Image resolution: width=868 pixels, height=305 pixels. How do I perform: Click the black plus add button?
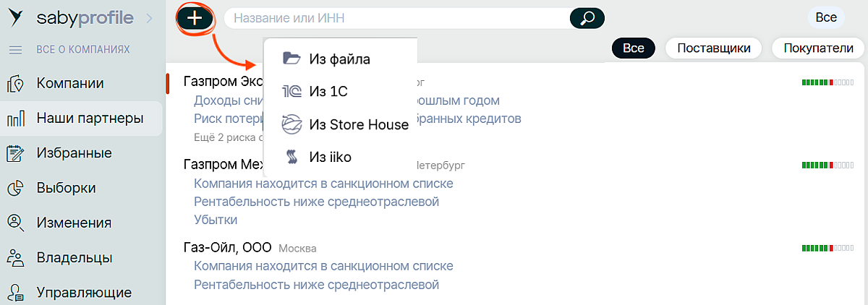[194, 18]
